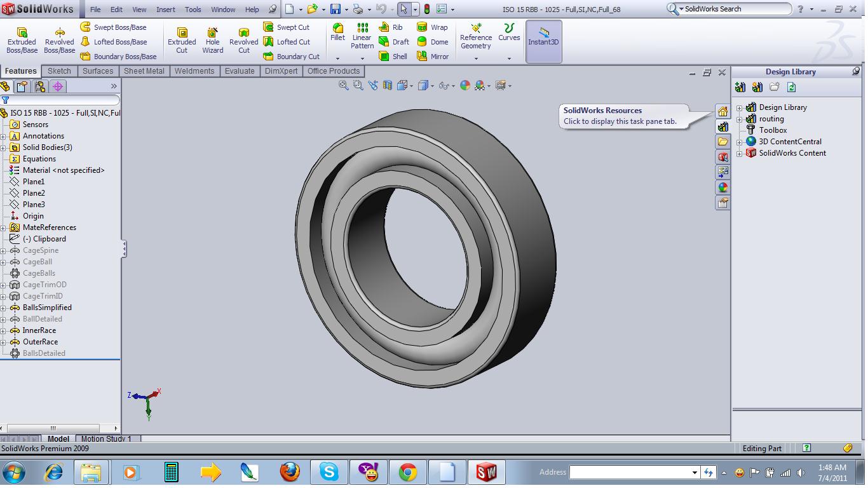Expand the Solid Bodies(3) folder

tap(4, 147)
